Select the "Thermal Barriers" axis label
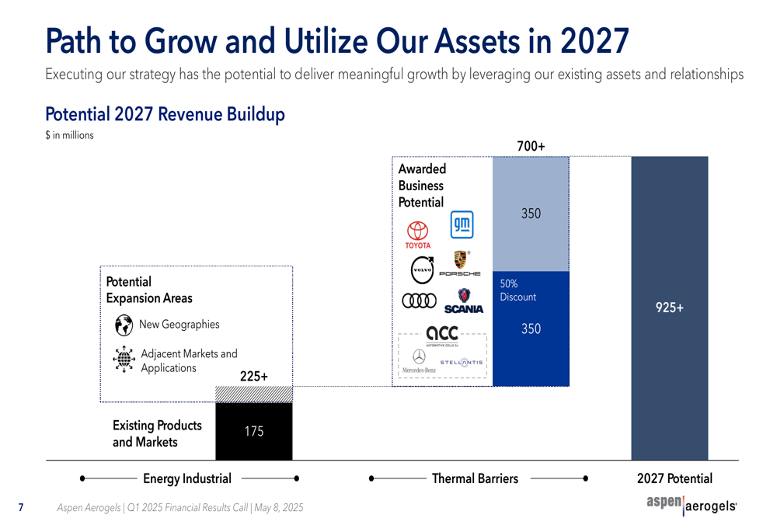777x532 pixels. click(x=476, y=478)
